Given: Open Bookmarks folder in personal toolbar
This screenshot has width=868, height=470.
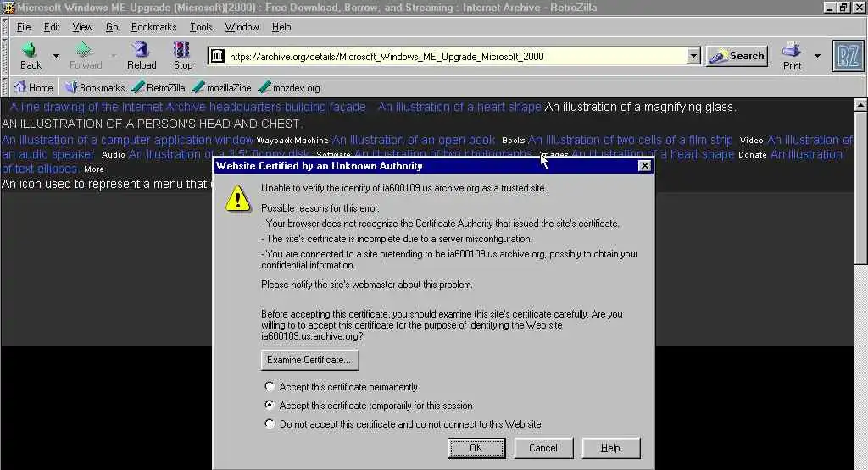Looking at the screenshot, I should point(95,87).
